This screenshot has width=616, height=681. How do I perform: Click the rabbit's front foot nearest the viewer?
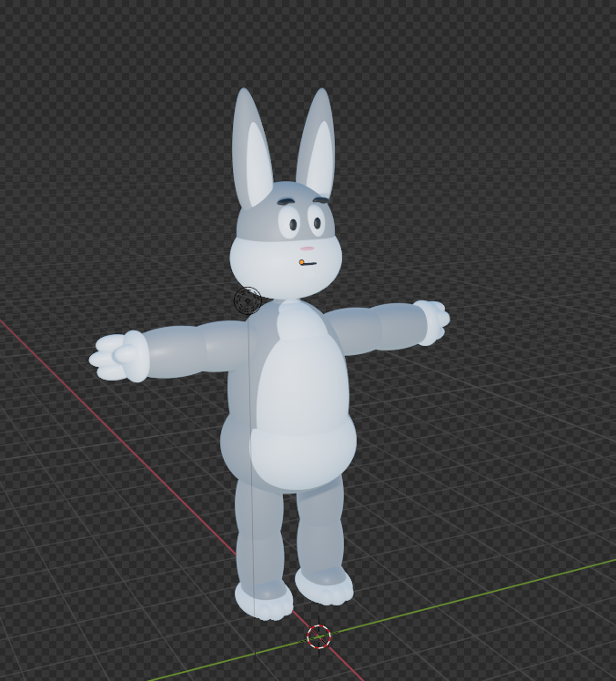pyautogui.click(x=265, y=602)
